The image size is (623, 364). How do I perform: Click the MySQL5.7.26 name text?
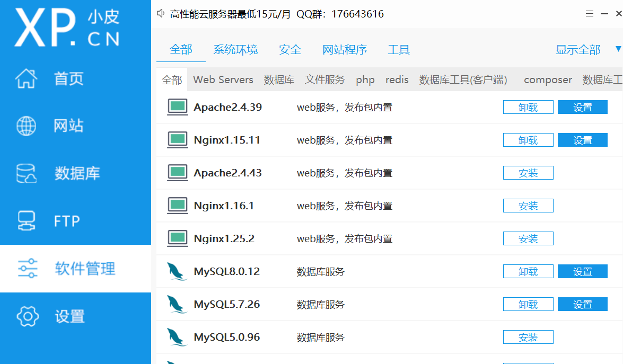[226, 305]
